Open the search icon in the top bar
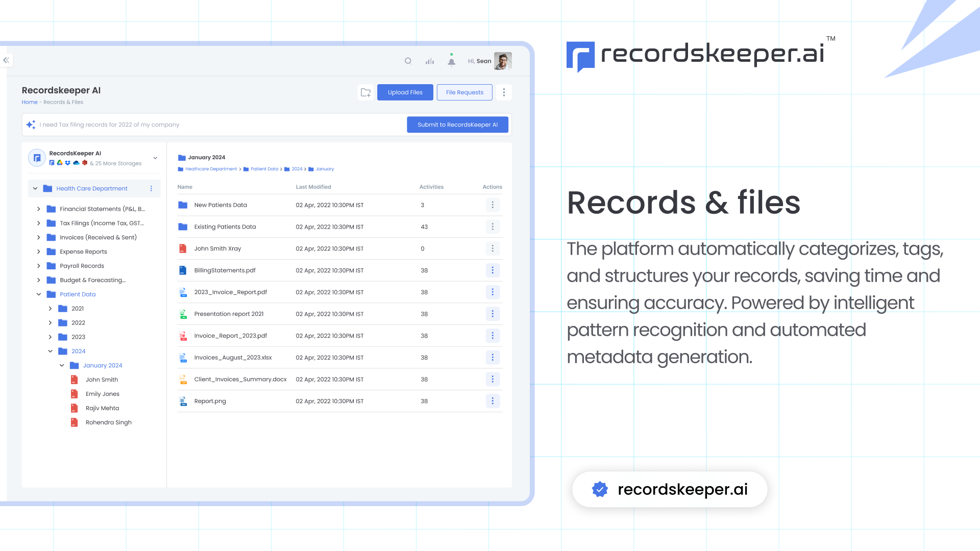980x551 pixels. (408, 61)
